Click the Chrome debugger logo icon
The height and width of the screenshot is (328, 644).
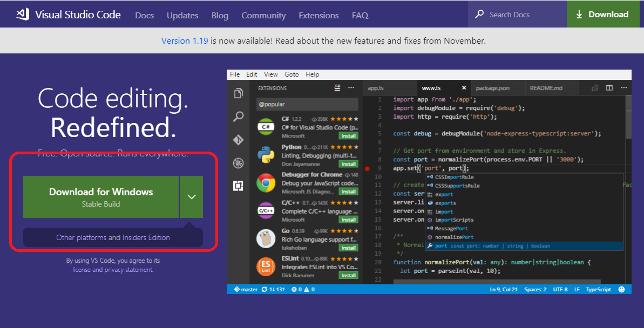click(266, 183)
